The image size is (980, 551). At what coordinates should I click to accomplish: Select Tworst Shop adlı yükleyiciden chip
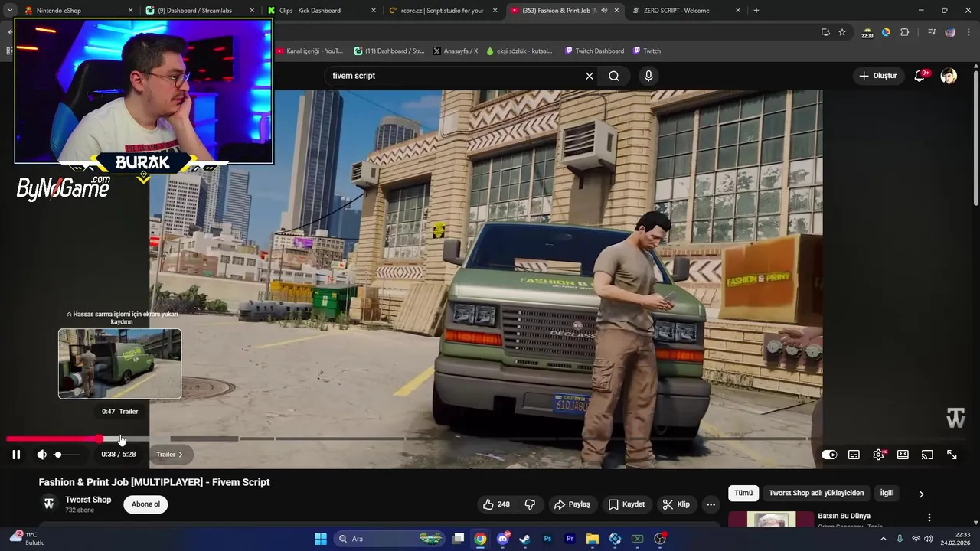click(816, 494)
